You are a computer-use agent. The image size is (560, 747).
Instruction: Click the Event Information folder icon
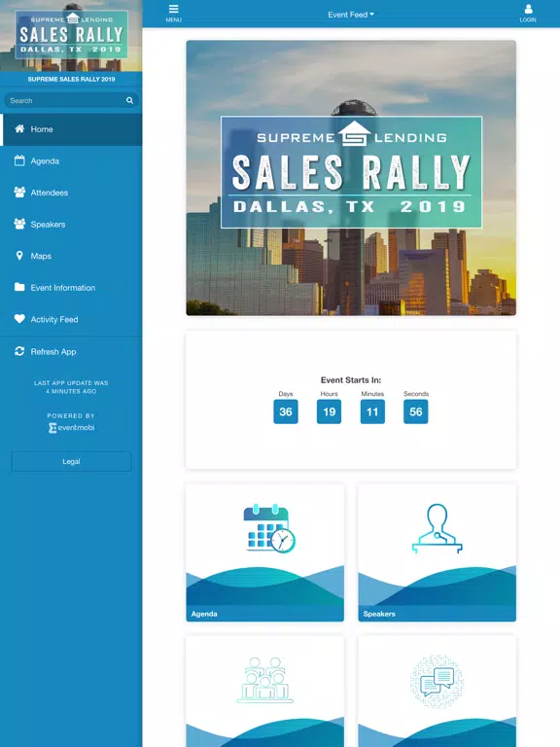click(19, 287)
